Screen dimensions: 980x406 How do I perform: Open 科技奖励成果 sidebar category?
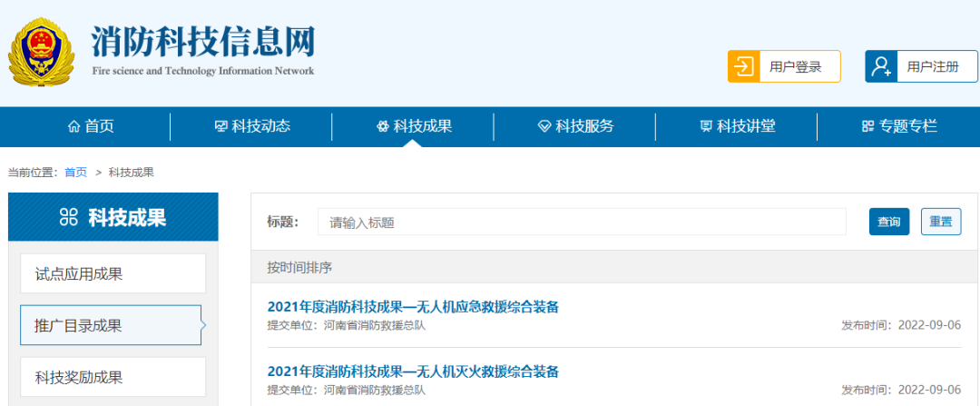pos(113,377)
